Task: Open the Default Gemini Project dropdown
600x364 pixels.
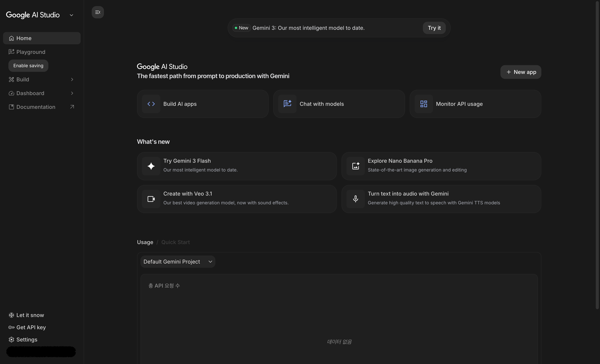Action: pos(178,262)
